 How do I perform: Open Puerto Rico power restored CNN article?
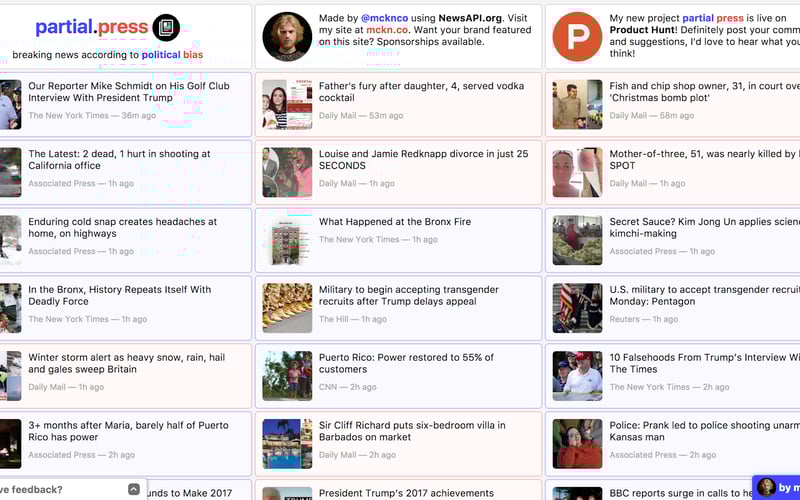406,363
